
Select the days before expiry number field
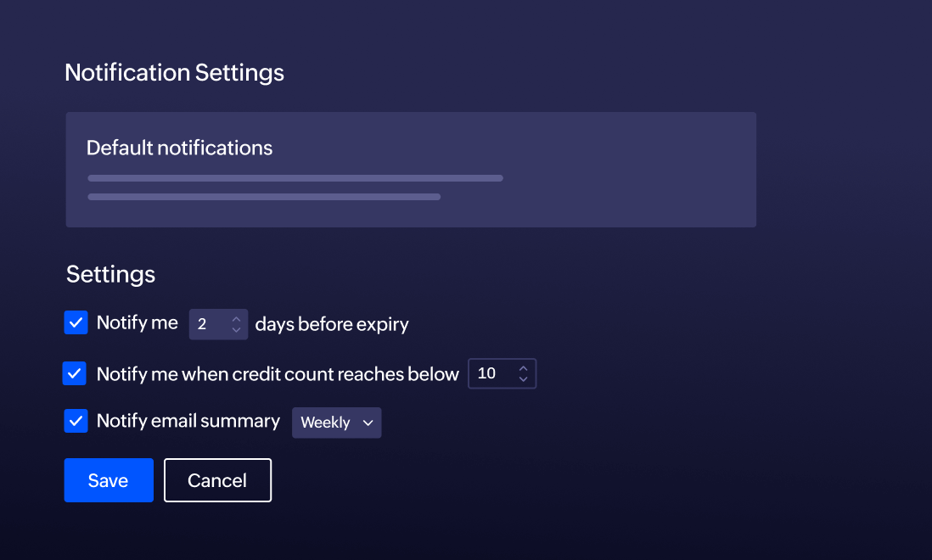point(209,324)
